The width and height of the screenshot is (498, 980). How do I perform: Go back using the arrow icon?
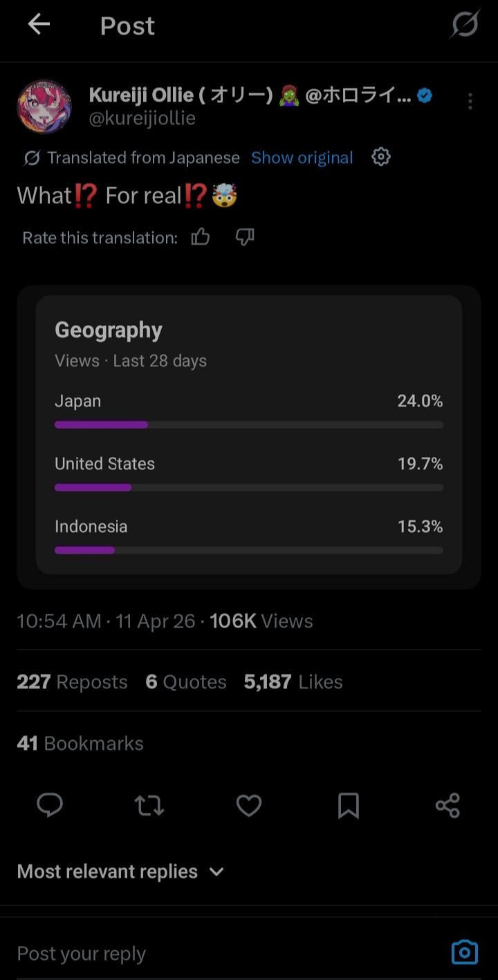click(39, 25)
